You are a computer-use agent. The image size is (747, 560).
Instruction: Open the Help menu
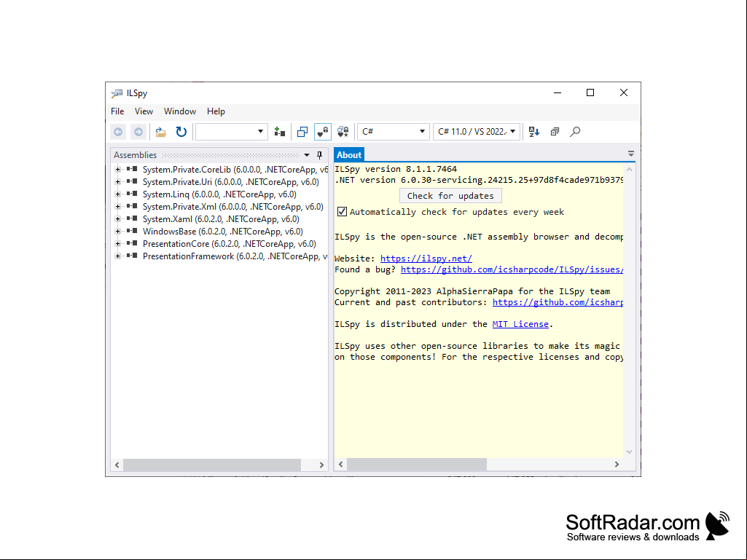coord(215,111)
